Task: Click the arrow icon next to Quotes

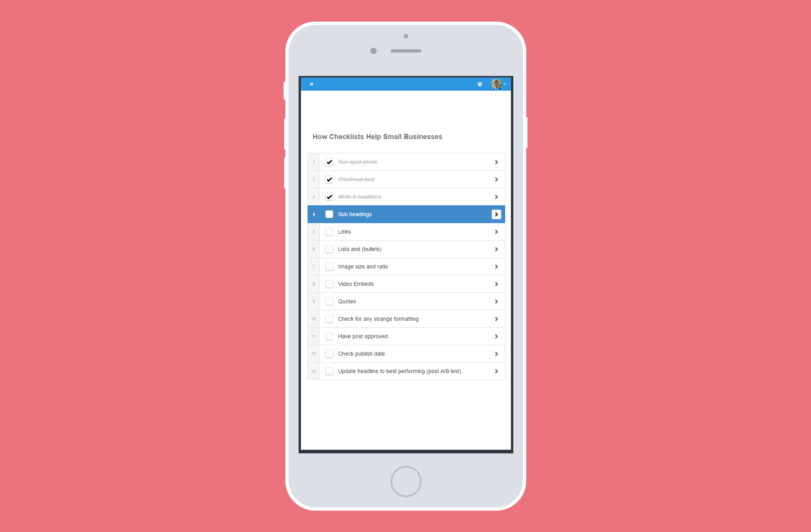Action: click(x=497, y=301)
